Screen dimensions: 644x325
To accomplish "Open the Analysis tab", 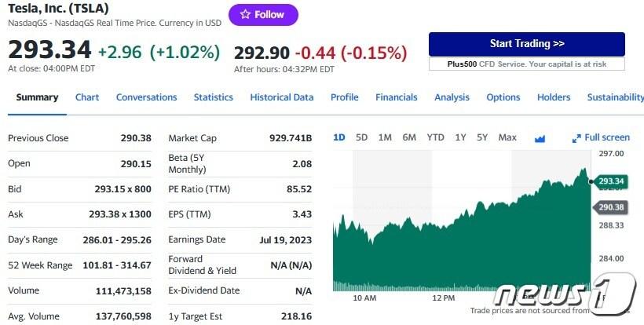I will (452, 97).
